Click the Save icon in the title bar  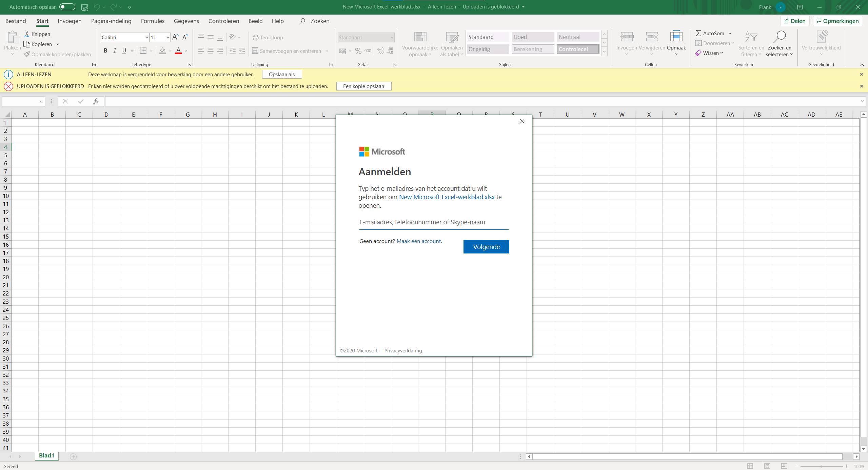click(85, 7)
